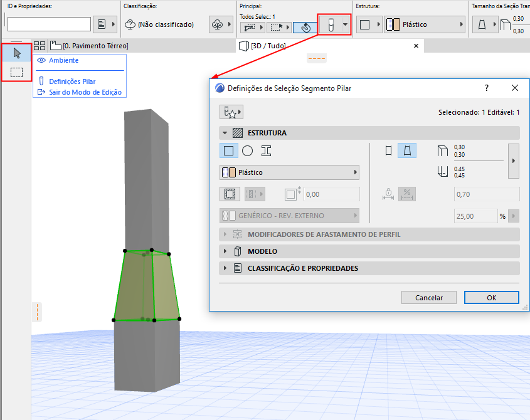The image size is (530, 420).
Task: Select uniform straight segment shape
Action: pos(388,150)
